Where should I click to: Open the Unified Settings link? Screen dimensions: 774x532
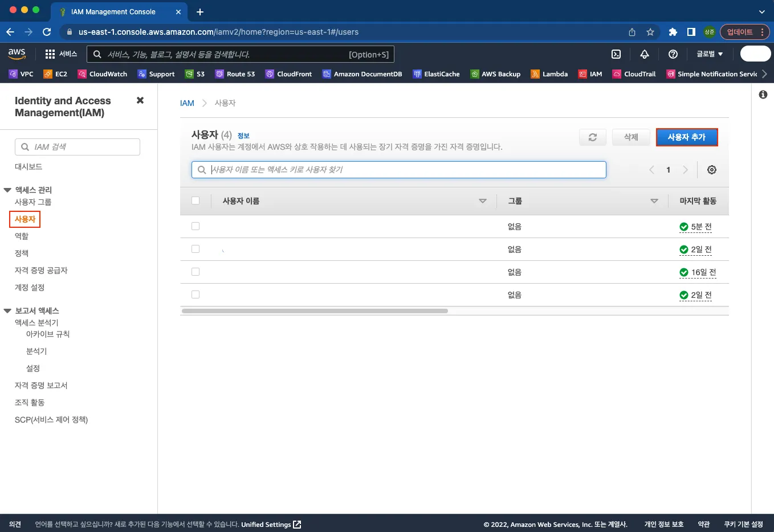pyautogui.click(x=271, y=525)
